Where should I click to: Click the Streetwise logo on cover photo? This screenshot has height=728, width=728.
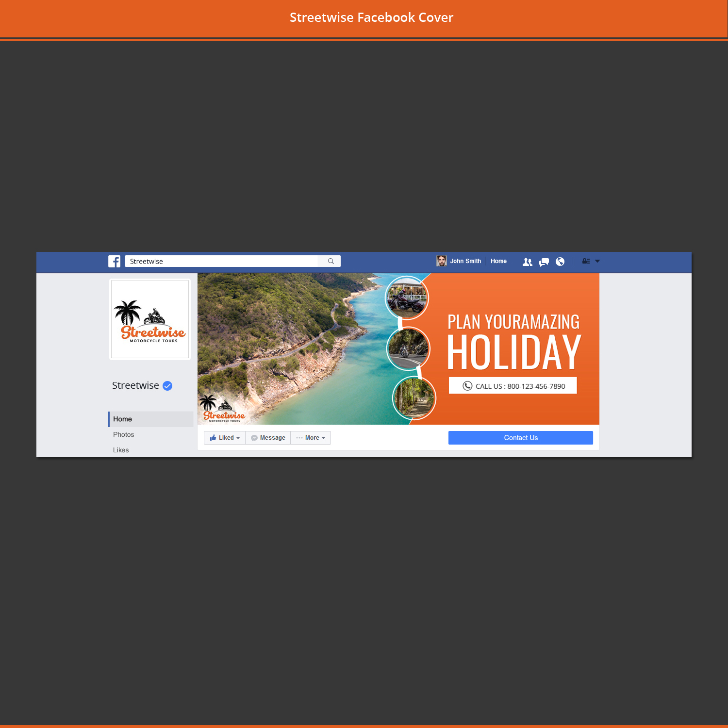point(223,409)
